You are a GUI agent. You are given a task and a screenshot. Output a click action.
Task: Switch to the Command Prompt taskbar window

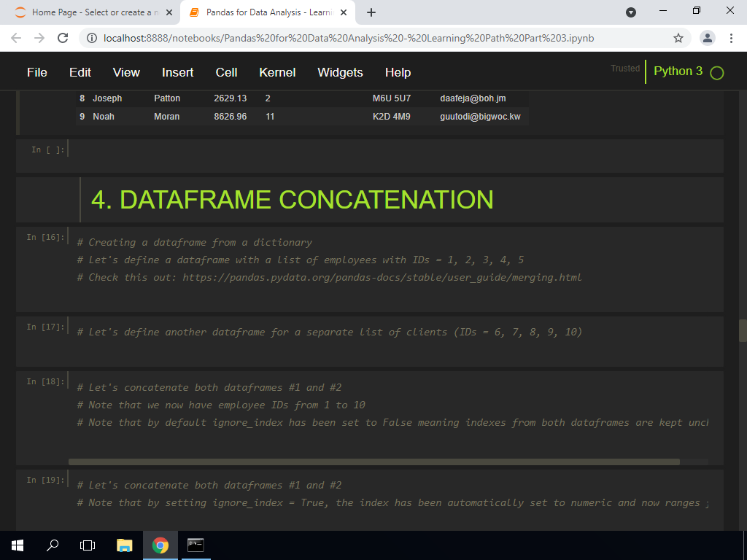[x=196, y=545]
